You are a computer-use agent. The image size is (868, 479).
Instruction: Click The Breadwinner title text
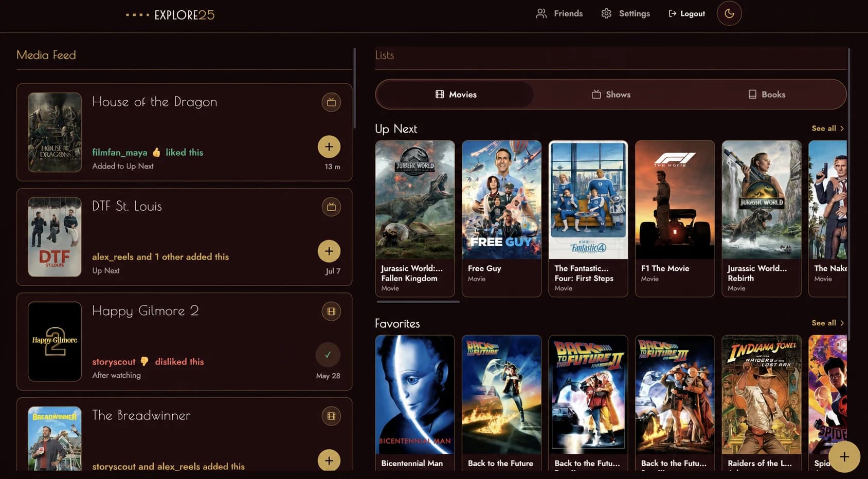click(141, 415)
